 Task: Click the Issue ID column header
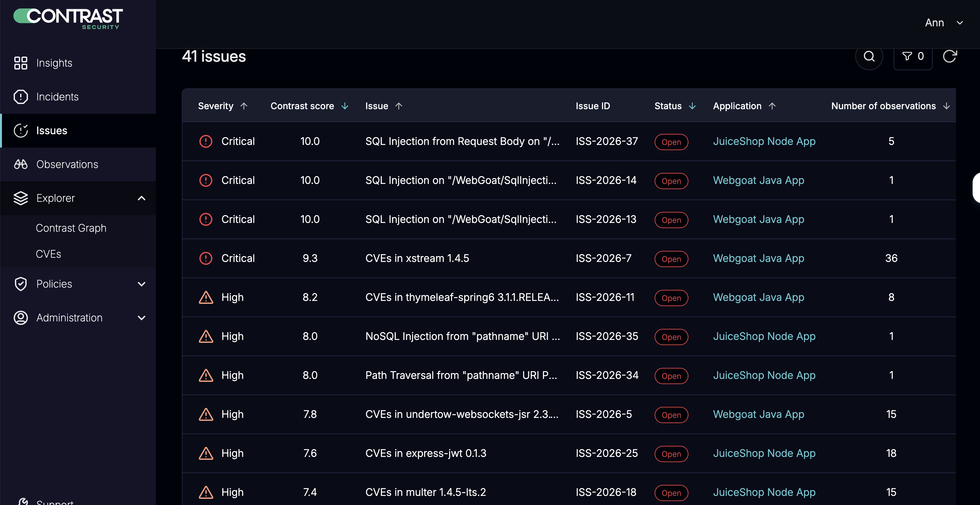(593, 106)
